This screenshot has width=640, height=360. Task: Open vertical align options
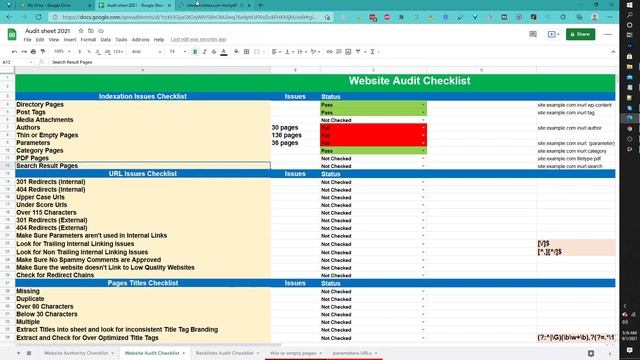click(x=289, y=52)
